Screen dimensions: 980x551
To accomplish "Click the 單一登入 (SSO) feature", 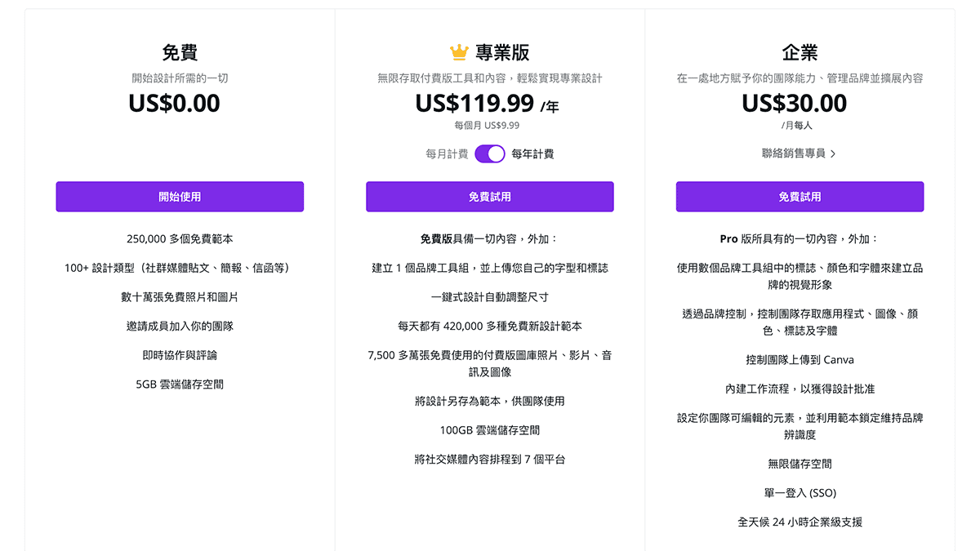I will click(x=800, y=492).
